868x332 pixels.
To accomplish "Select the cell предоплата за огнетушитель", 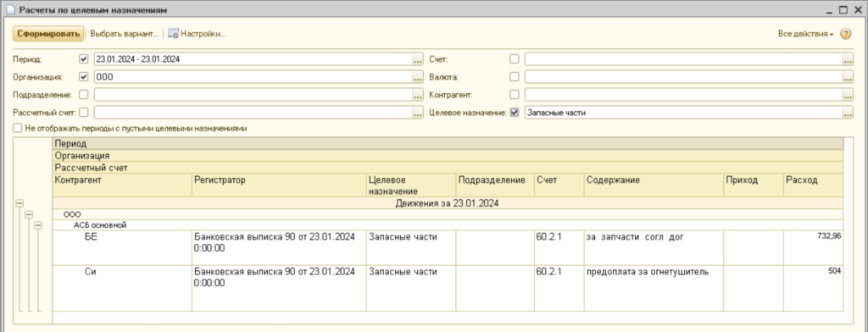I will point(654,288).
